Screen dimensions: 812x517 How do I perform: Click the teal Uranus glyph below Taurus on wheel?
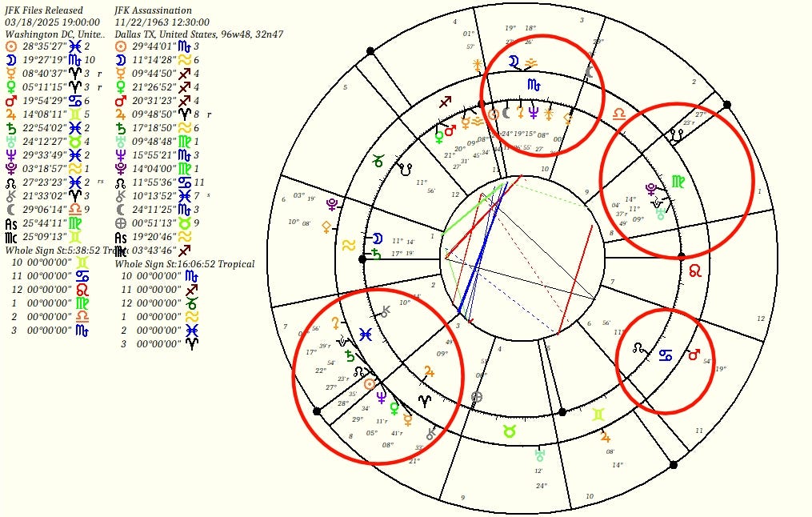[x=540, y=455]
